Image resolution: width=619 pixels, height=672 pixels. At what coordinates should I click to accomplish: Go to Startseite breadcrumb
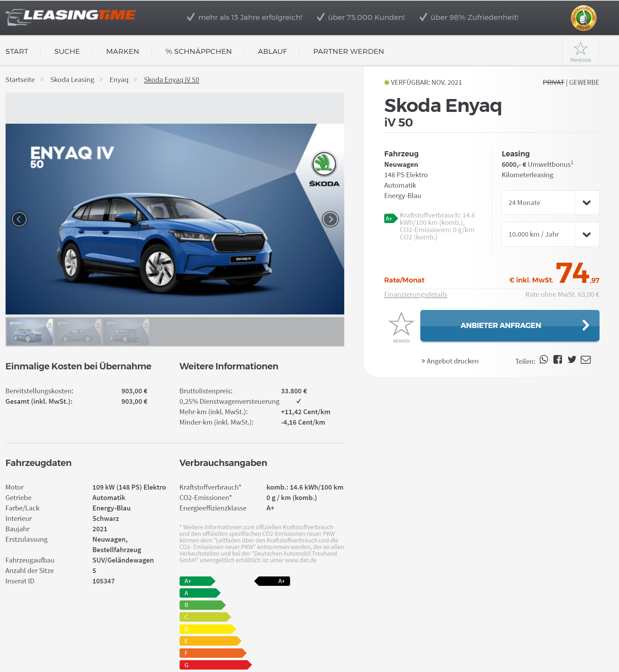[x=20, y=80]
